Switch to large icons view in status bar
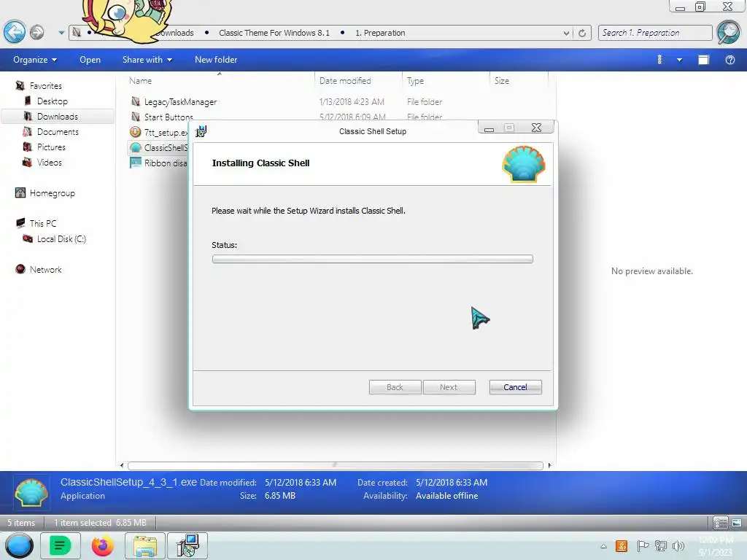747x560 pixels. (737, 523)
